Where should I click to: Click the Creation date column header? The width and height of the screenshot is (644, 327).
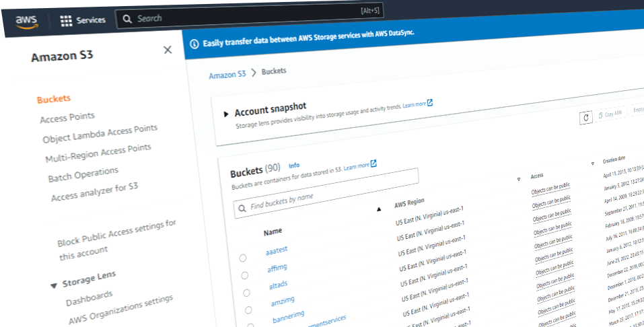614,160
